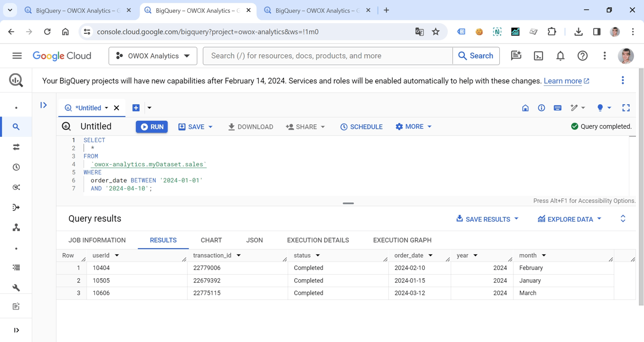
Task: Open Chrome extensions puzzle icon
Action: [x=552, y=32]
